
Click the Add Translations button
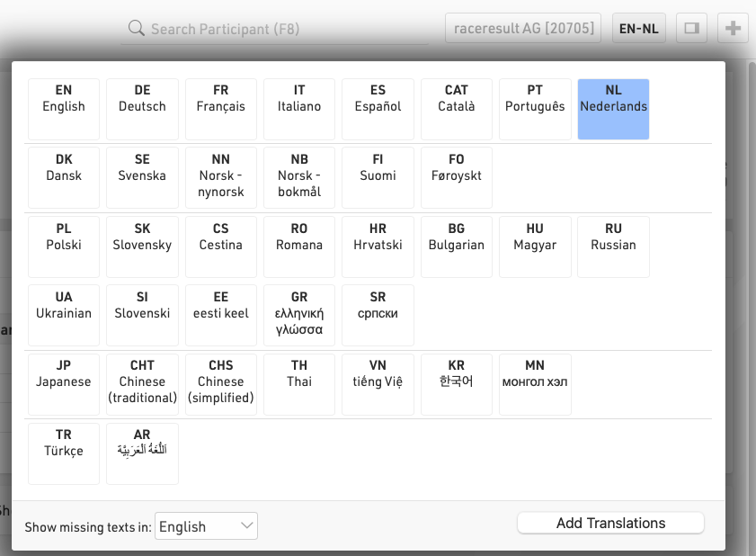pyautogui.click(x=610, y=523)
